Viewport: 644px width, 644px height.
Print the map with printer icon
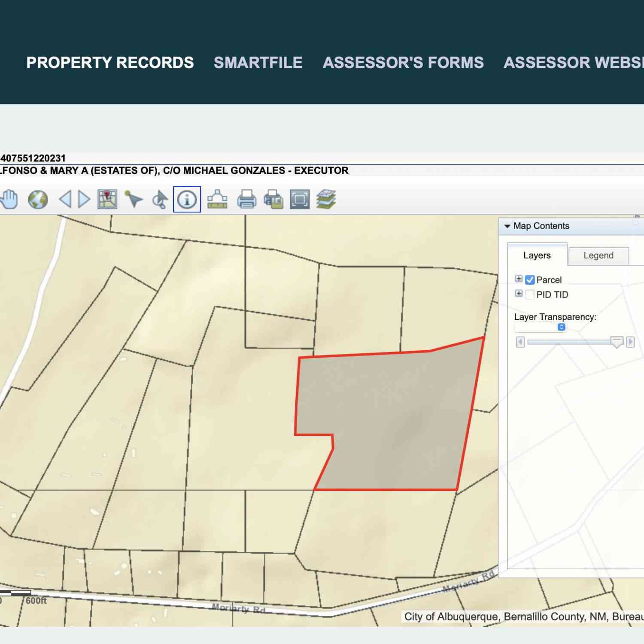pos(246,200)
